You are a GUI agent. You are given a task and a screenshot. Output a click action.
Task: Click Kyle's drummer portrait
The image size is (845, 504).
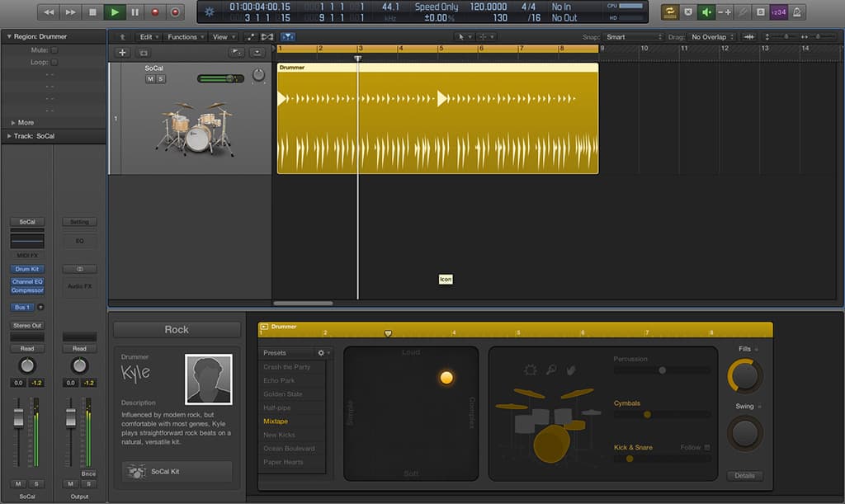pos(209,379)
